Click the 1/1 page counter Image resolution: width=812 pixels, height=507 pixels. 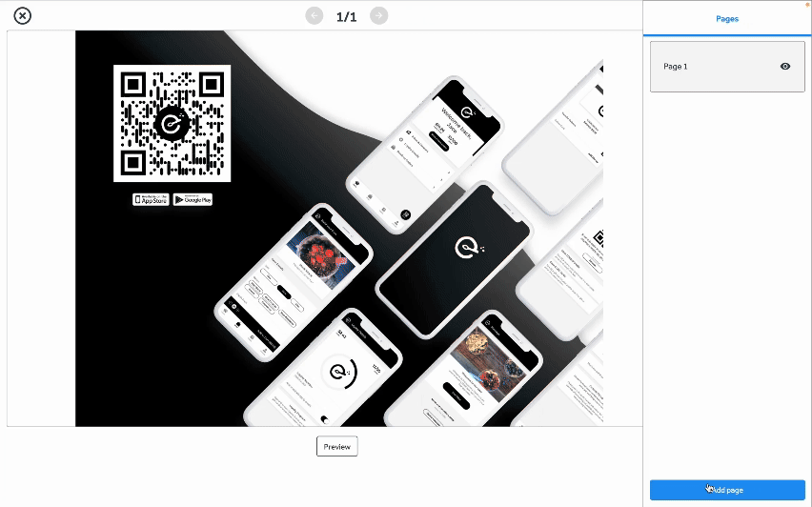(347, 16)
